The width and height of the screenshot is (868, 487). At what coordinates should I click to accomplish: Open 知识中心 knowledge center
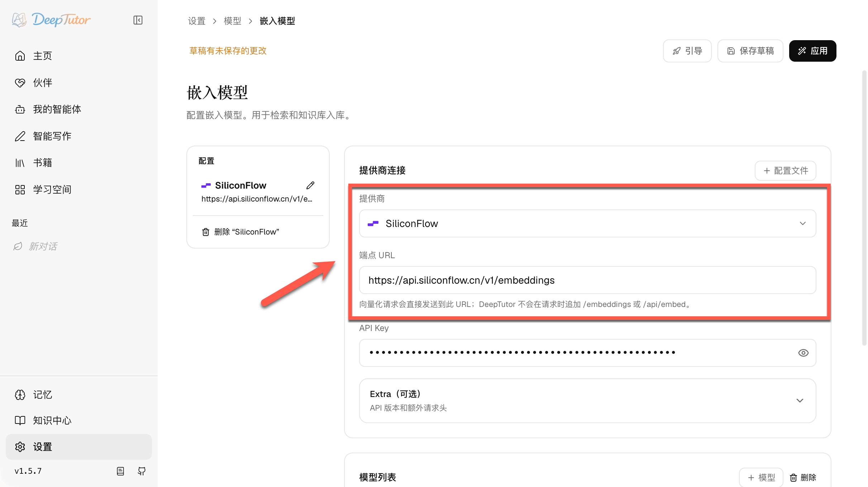point(78,421)
